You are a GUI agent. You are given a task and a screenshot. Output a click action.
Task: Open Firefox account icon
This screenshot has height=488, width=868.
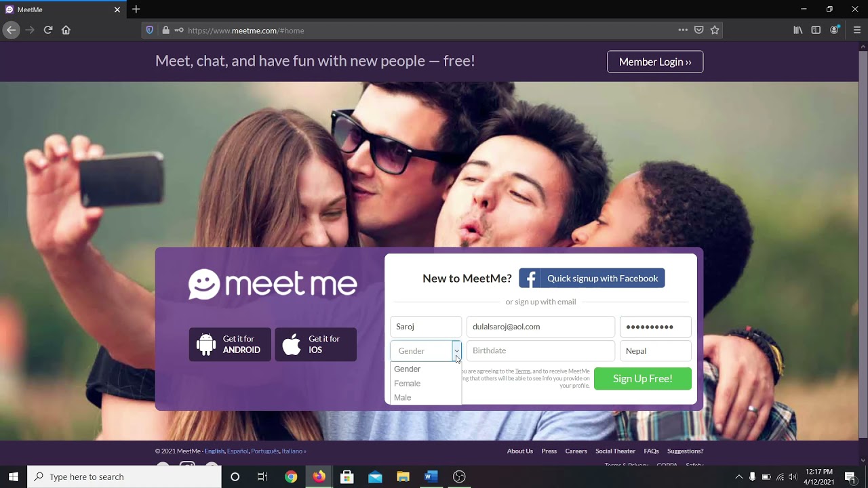(x=835, y=30)
